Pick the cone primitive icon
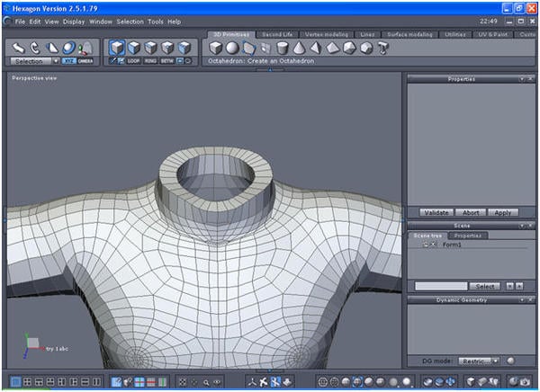Screen dimensions: 540x392 tap(300, 48)
